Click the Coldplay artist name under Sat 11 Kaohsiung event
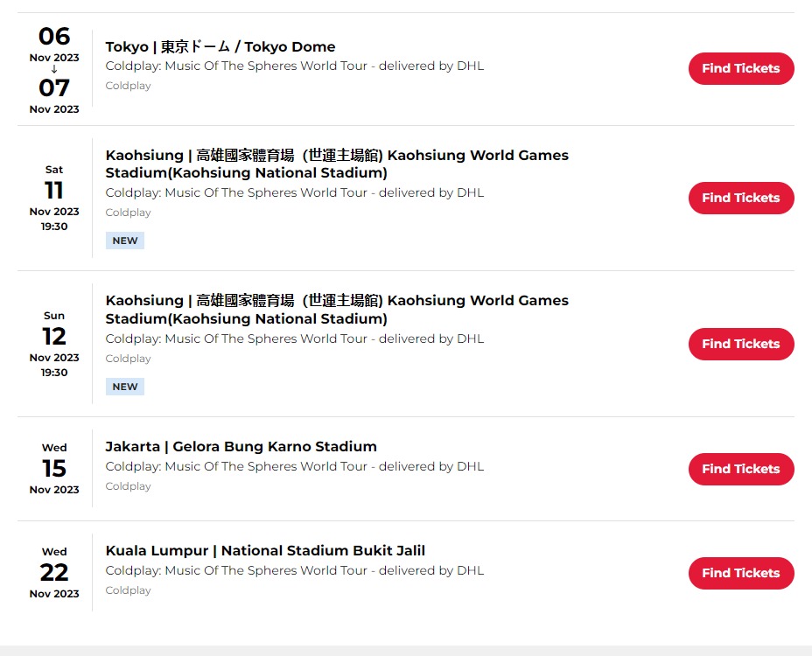Image resolution: width=812 pixels, height=656 pixels. point(129,213)
